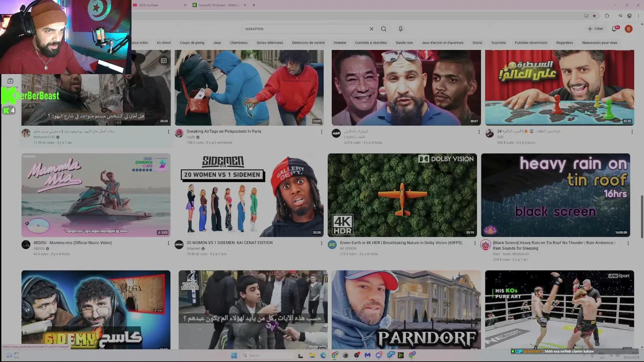Open the Green Earth 4K HDR thumbnail
Image resolution: width=644 pixels, height=362 pixels.
click(402, 195)
